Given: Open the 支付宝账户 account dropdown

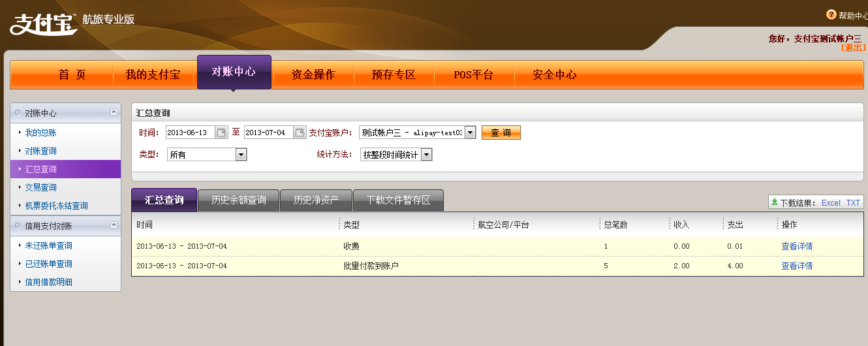Looking at the screenshot, I should point(470,133).
